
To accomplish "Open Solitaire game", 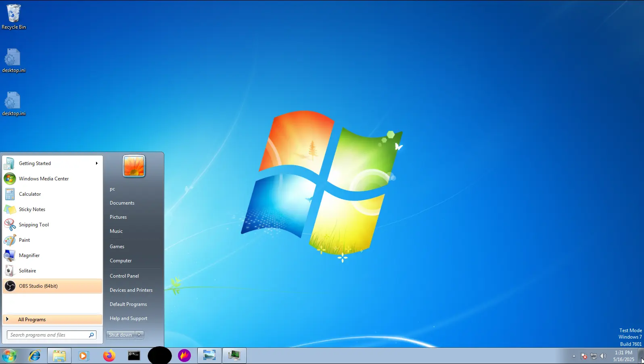I will point(52,271).
